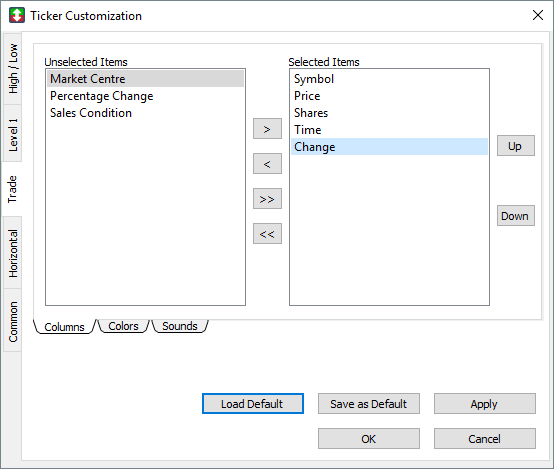Switch to the High / Low side tab
This screenshot has width=554, height=469.
tap(13, 69)
